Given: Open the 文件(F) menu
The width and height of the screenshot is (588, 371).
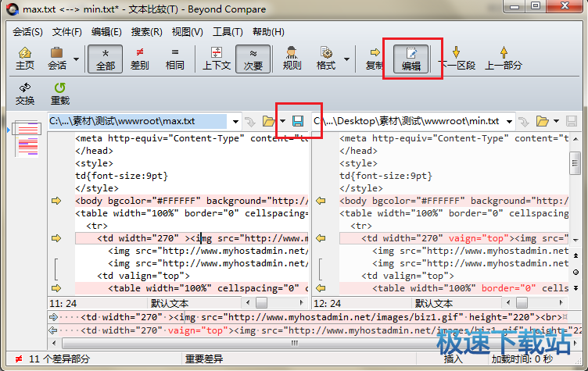Looking at the screenshot, I should pyautogui.click(x=66, y=32).
